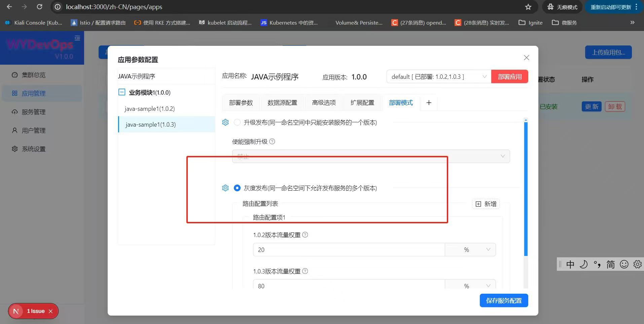Click the browser back arrow
Viewport: 644px width, 324px height.
click(9, 7)
